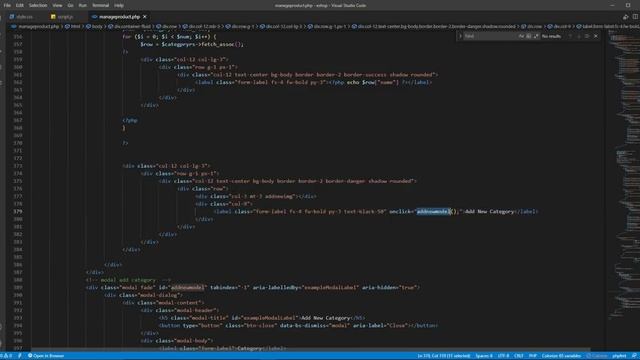Image resolution: width=640 pixels, height=360 pixels.
Task: Close the Find widget
Action: [596, 36]
